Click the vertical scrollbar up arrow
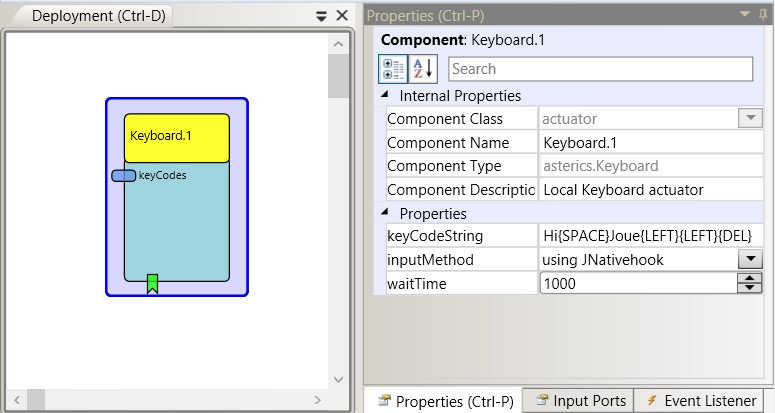 tap(339, 44)
